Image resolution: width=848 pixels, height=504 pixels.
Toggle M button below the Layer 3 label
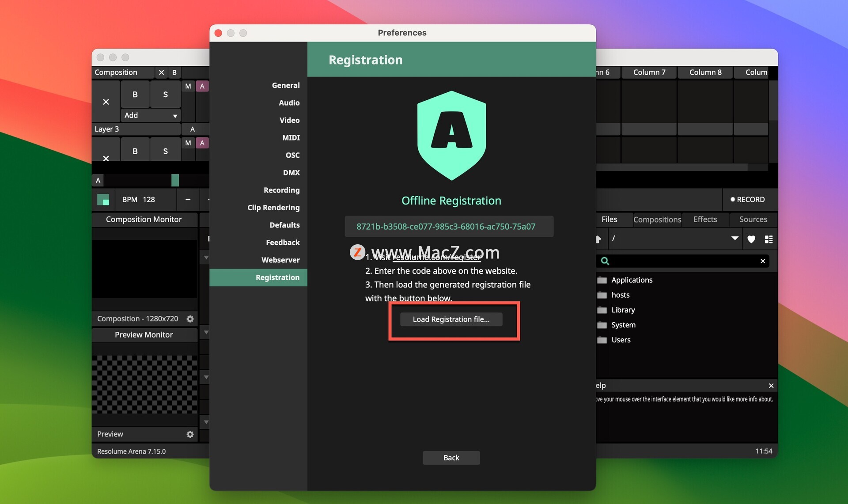pos(188,143)
